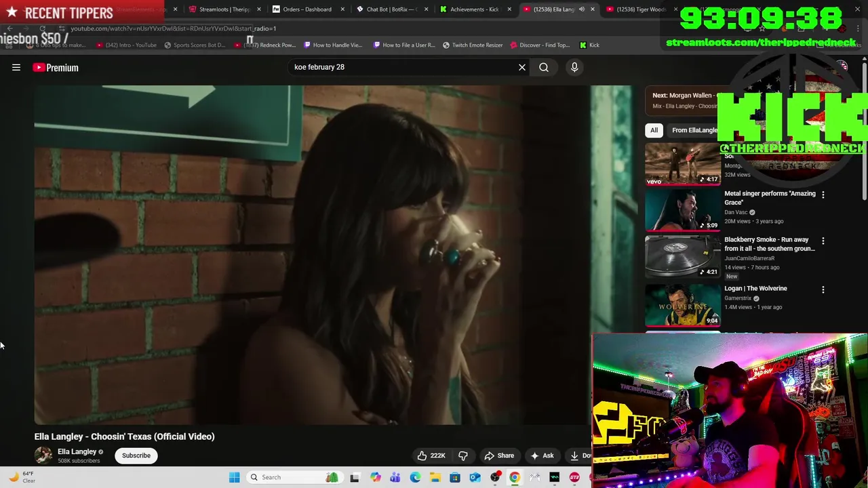Launch Copilot from the taskbar
Screen dimensions: 868x488
(x=375, y=477)
